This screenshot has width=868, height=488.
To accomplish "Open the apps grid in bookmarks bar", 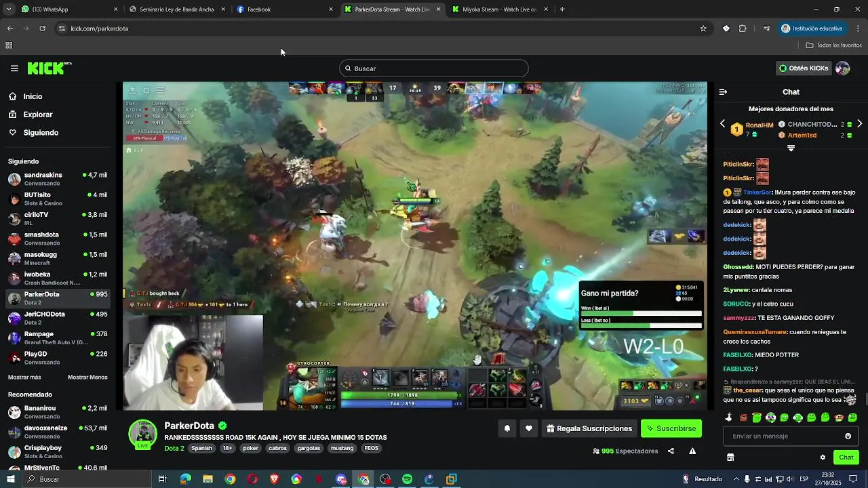I will pos(9,45).
